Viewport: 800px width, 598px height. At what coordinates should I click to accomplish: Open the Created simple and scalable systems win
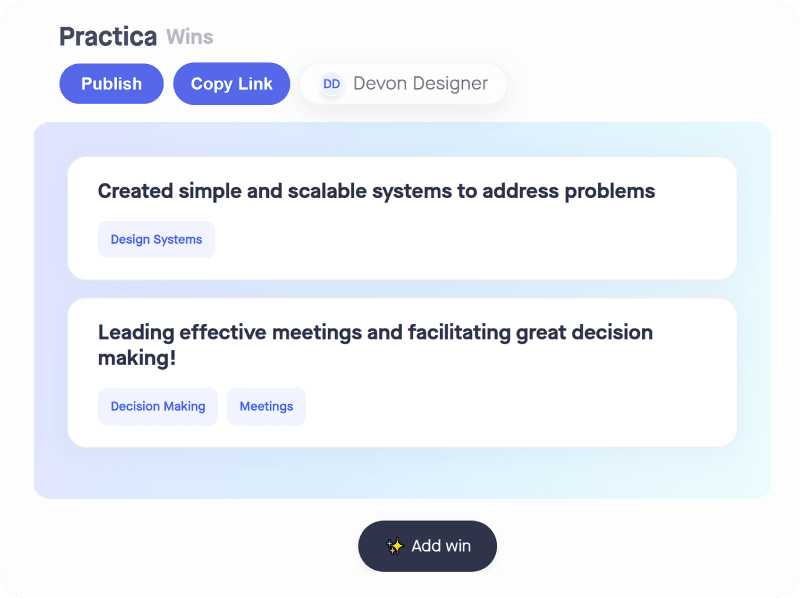tap(377, 191)
